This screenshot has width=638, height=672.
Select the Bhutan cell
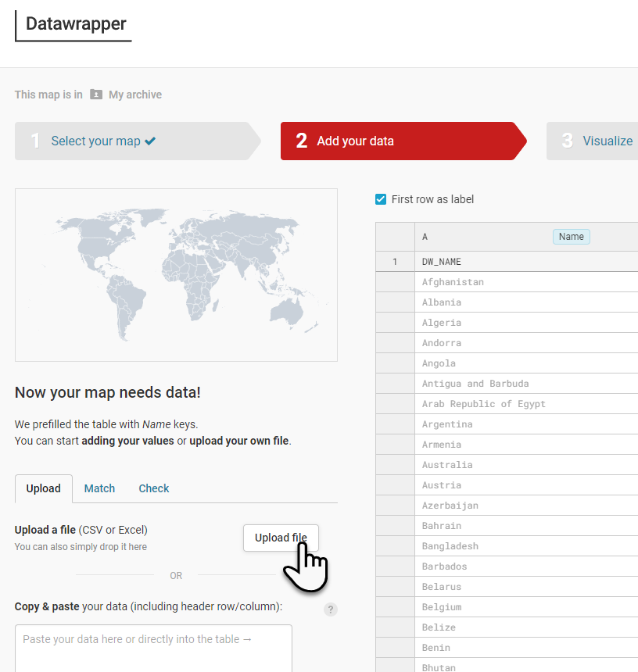click(x=526, y=666)
